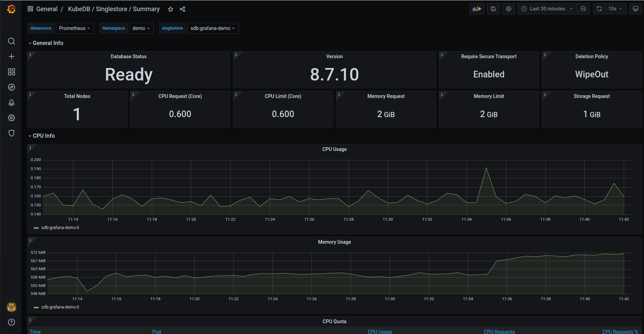Screen dimensions: 644x334
Task: Share the dashboard via share icon
Action: point(182,9)
